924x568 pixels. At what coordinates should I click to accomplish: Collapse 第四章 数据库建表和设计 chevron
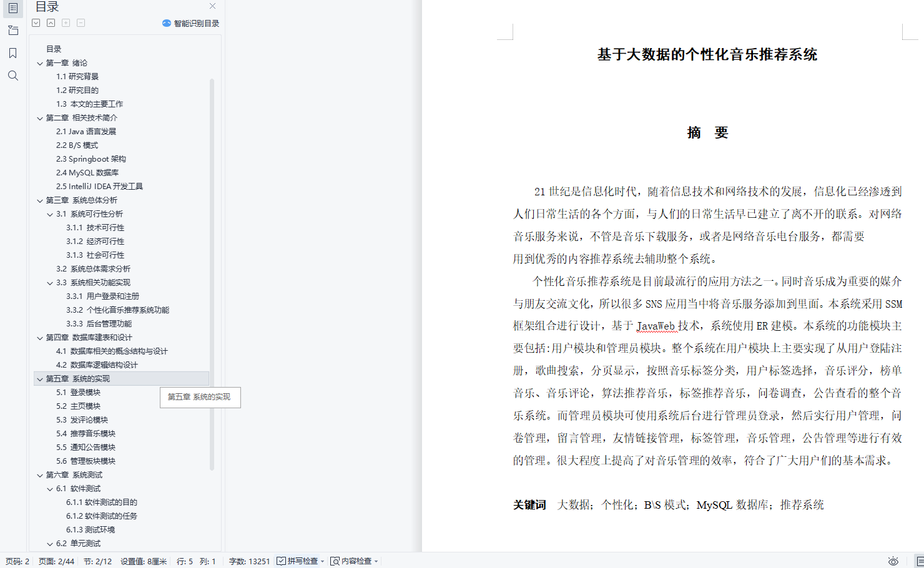(x=40, y=338)
